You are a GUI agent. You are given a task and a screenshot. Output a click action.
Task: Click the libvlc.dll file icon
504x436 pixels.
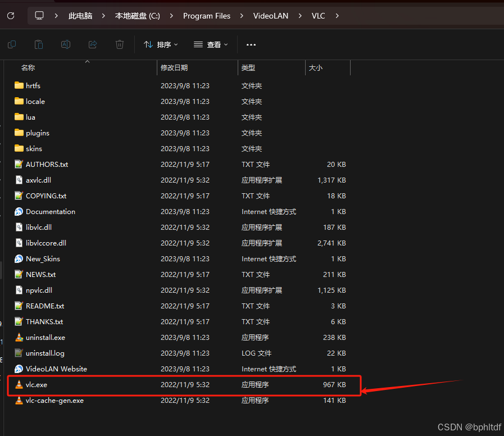[19, 227]
